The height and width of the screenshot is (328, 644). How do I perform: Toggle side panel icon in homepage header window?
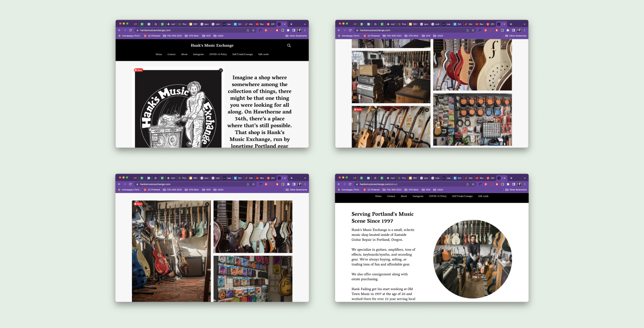click(294, 30)
